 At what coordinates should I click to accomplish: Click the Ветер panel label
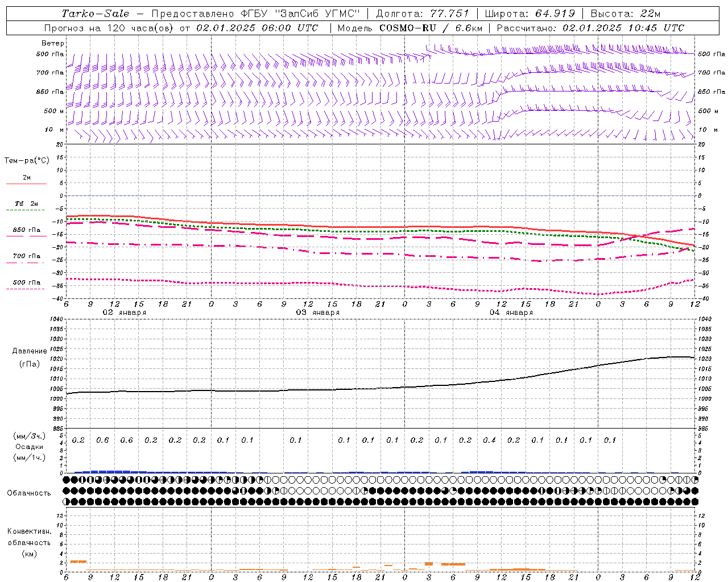tap(53, 43)
